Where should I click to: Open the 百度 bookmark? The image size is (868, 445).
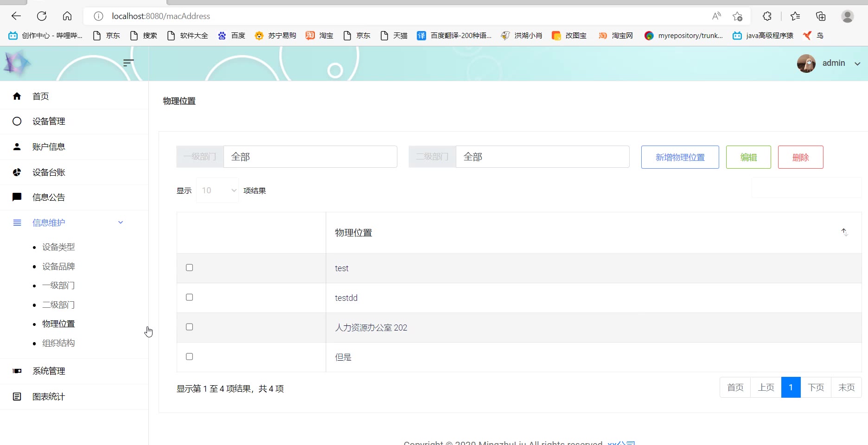[x=231, y=36]
